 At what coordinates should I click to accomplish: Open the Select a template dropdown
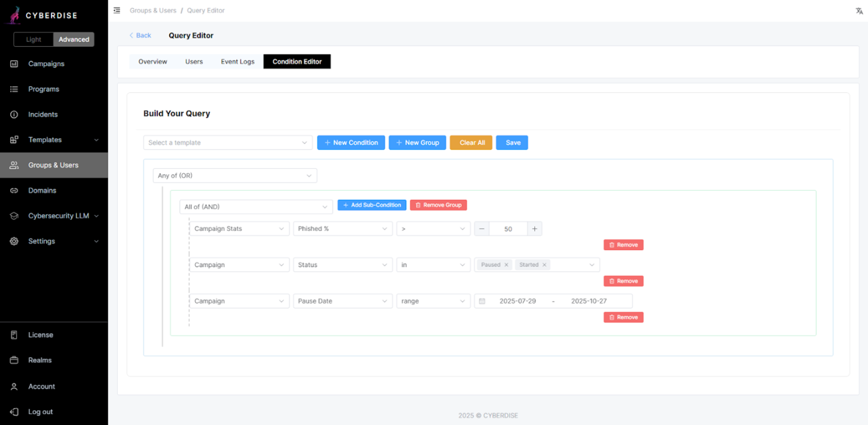pyautogui.click(x=228, y=143)
